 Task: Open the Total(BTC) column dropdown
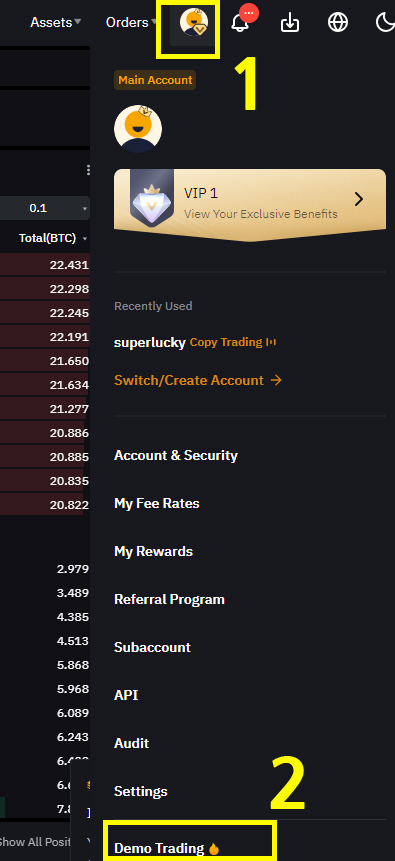(53, 238)
